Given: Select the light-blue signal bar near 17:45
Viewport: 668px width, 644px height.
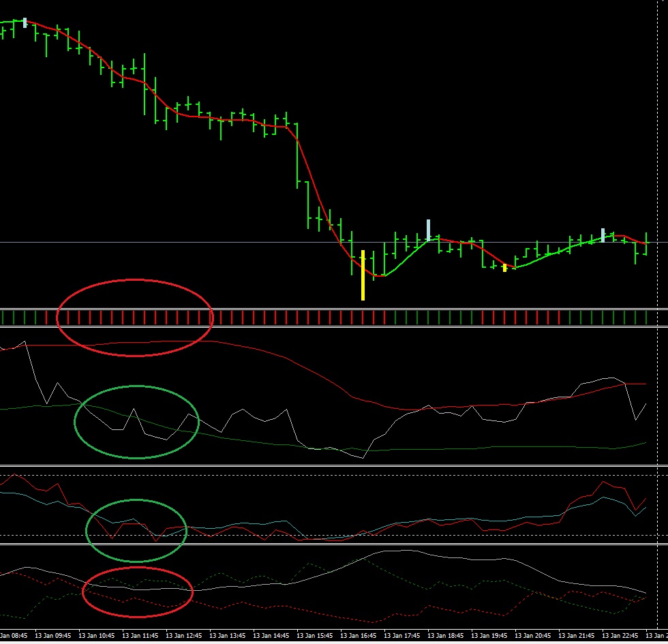Looking at the screenshot, I should (x=429, y=230).
